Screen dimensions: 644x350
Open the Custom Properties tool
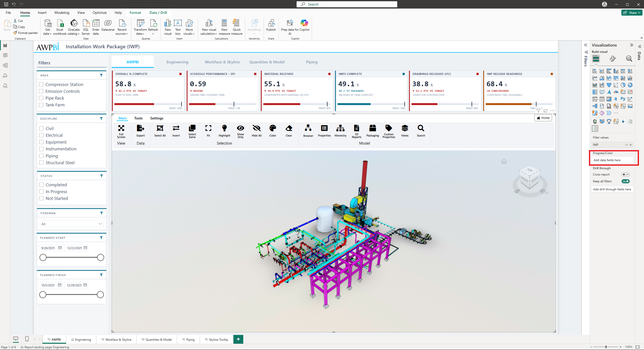click(x=389, y=131)
